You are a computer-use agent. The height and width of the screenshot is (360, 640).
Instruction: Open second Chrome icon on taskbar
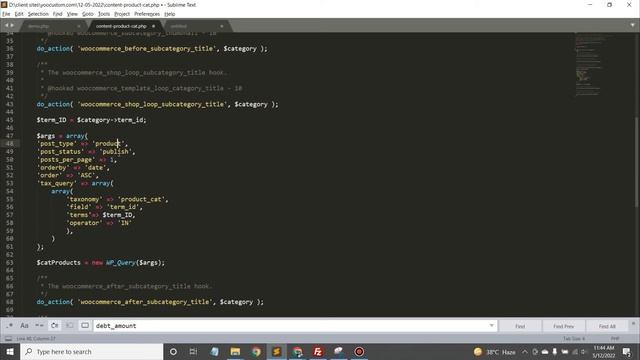pos(298,351)
